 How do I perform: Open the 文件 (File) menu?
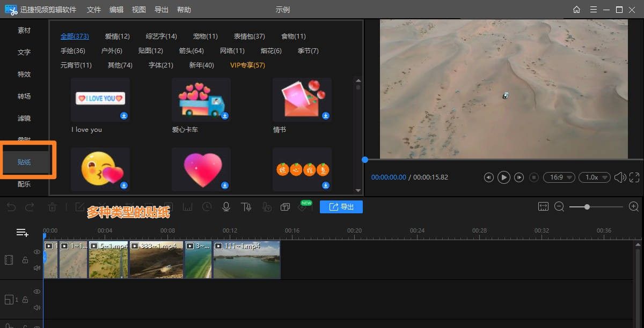tap(93, 9)
